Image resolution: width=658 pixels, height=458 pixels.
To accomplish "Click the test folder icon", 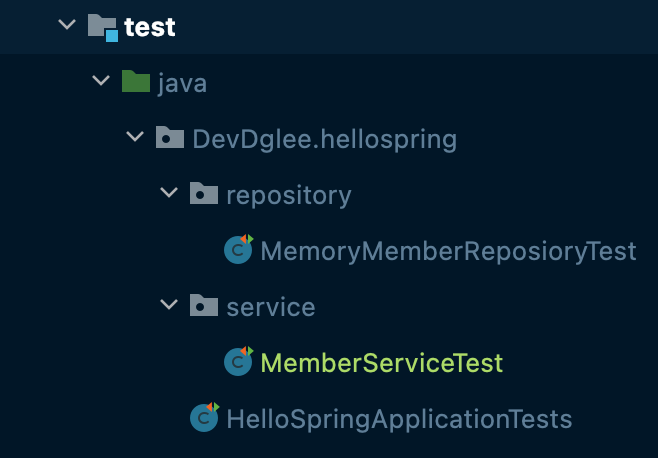I will (x=103, y=26).
